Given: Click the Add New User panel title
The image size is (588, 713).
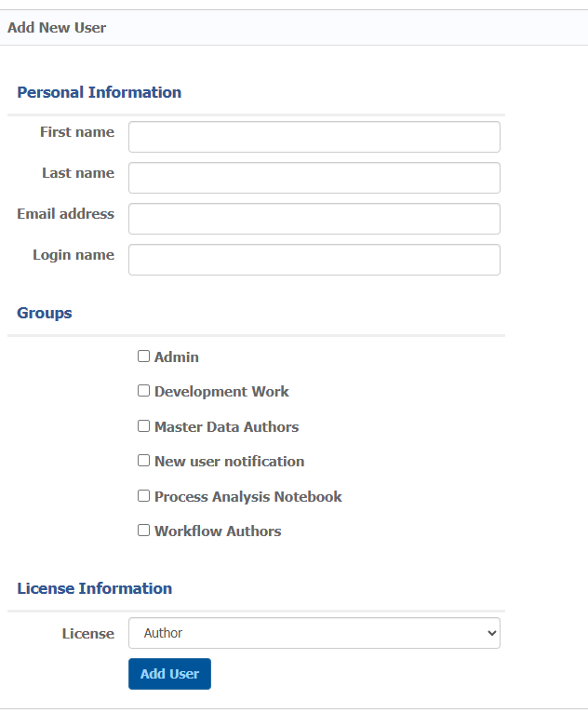Looking at the screenshot, I should pyautogui.click(x=57, y=28).
